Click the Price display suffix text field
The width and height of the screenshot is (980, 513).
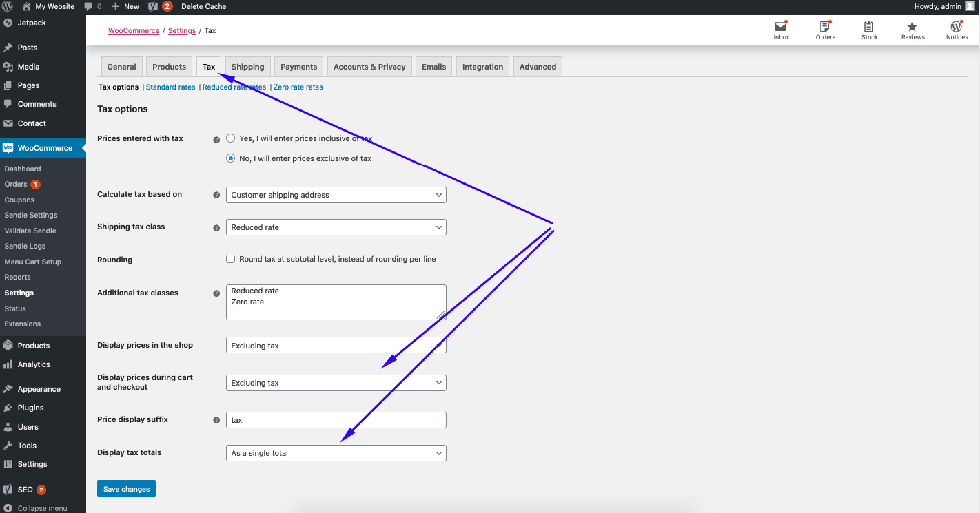336,420
